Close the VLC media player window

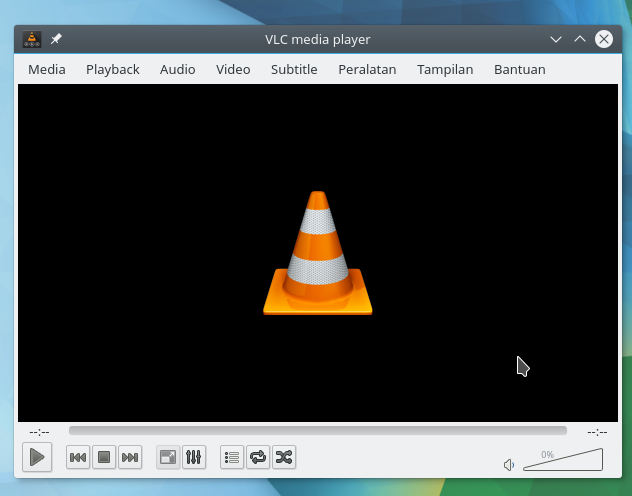(x=604, y=39)
